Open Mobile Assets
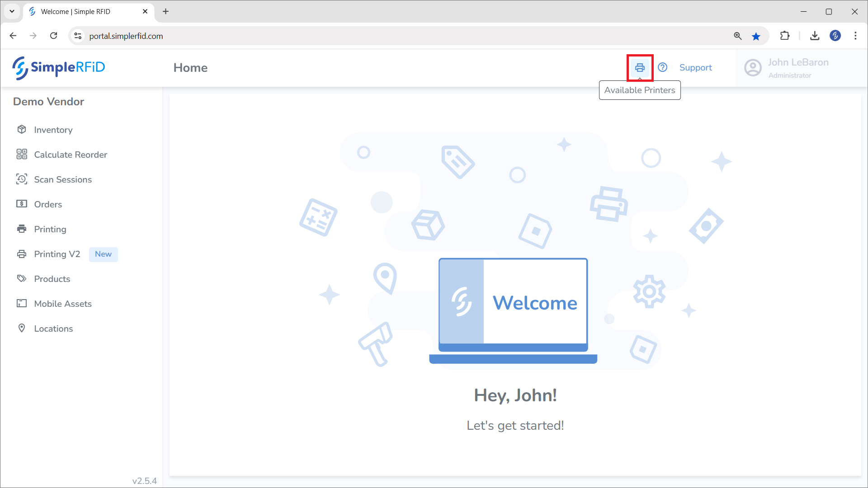The image size is (868, 488). pyautogui.click(x=63, y=304)
